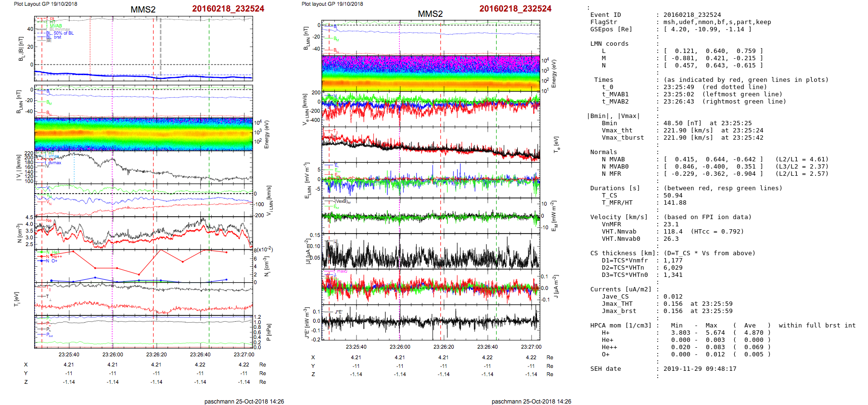Click the MMS2 title above left plot

click(143, 10)
